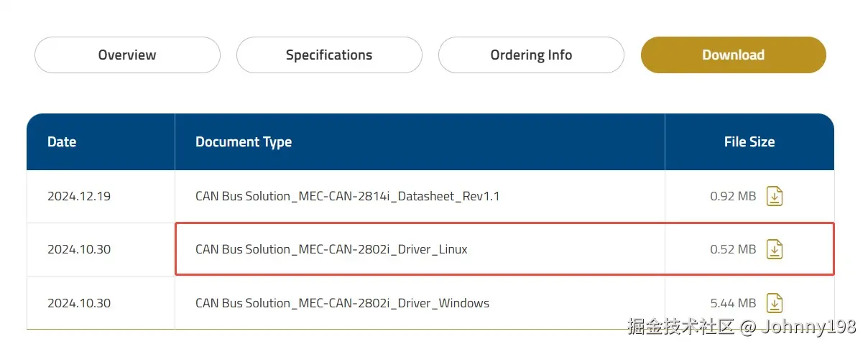Click the 2024.12.19 date cell
This screenshot has width=868, height=349.
[79, 196]
